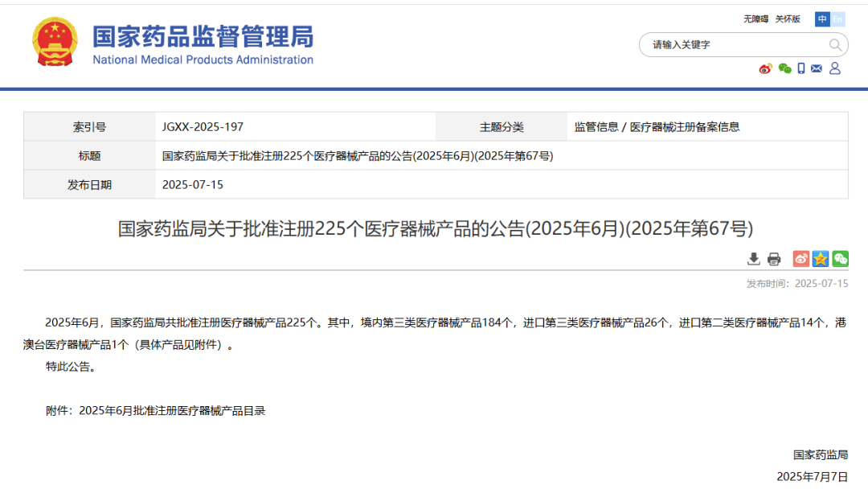868x497 pixels.
Task: Click the date 2025年7月7日
Action: coord(812,477)
